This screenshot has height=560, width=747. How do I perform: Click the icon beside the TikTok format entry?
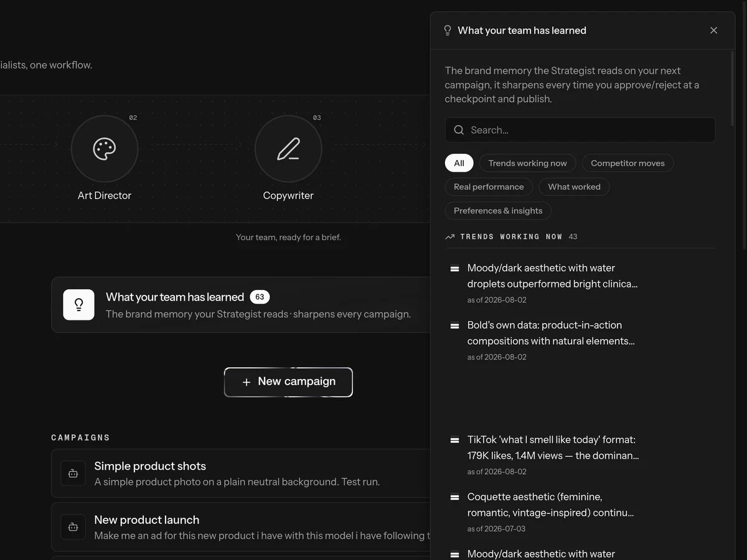pos(454,440)
